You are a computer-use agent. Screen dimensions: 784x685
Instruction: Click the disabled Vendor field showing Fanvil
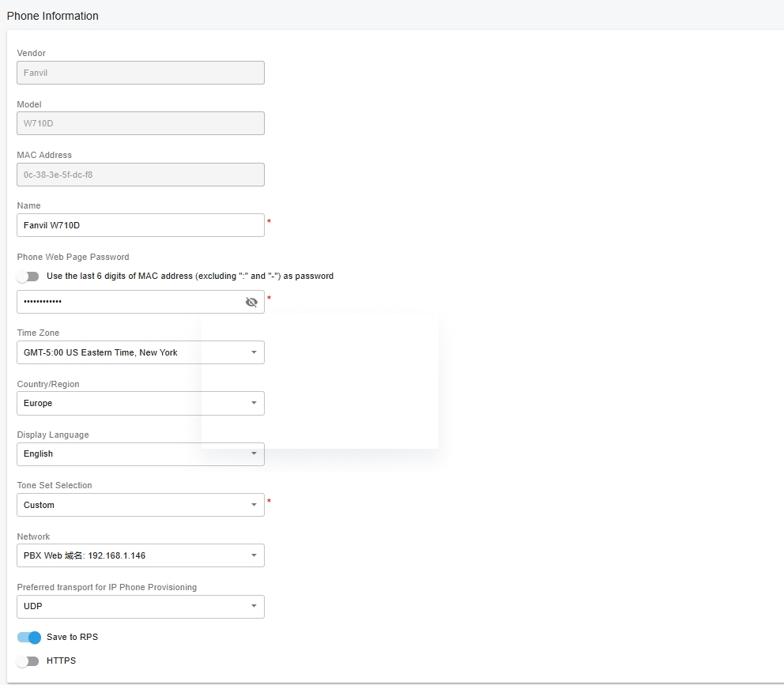140,73
